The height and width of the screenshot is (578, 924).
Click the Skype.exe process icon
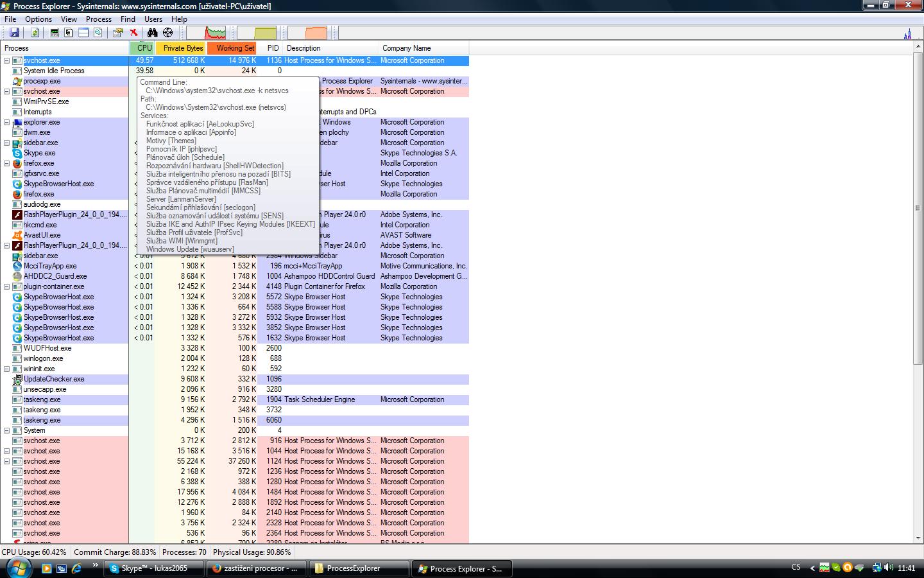17,153
